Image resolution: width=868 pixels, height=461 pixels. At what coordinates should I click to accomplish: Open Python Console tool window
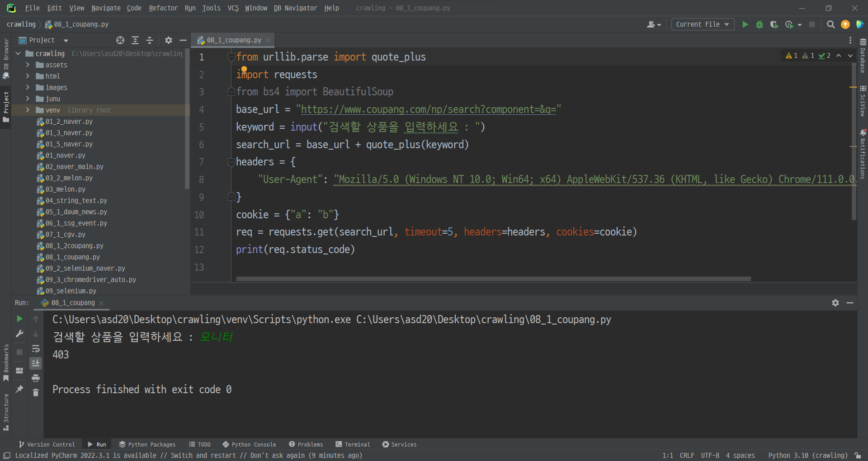[249, 445]
